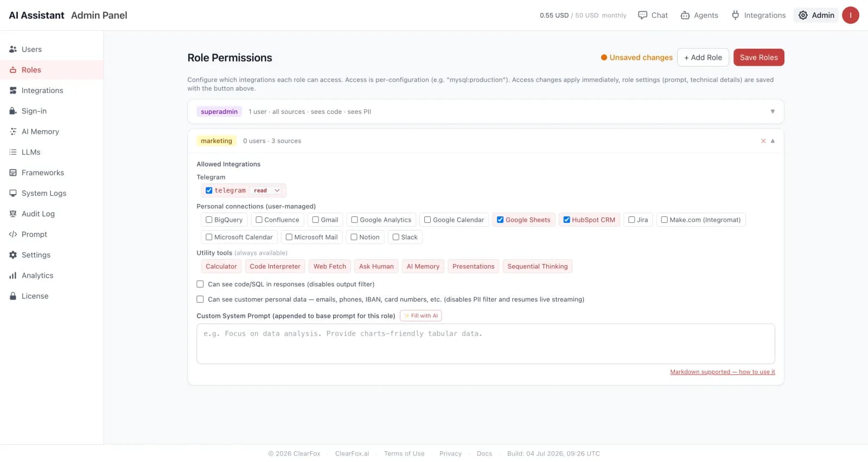Open Terms of Use footer link

tap(404, 454)
